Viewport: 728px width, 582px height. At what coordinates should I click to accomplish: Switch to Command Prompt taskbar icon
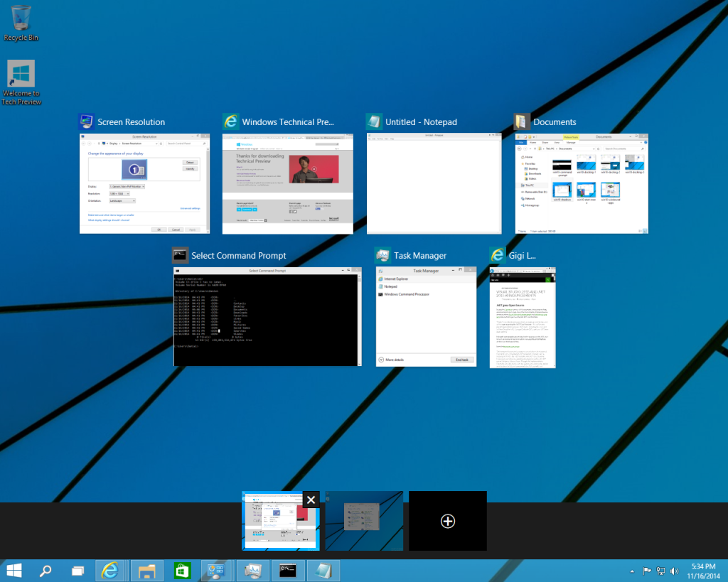click(x=288, y=571)
